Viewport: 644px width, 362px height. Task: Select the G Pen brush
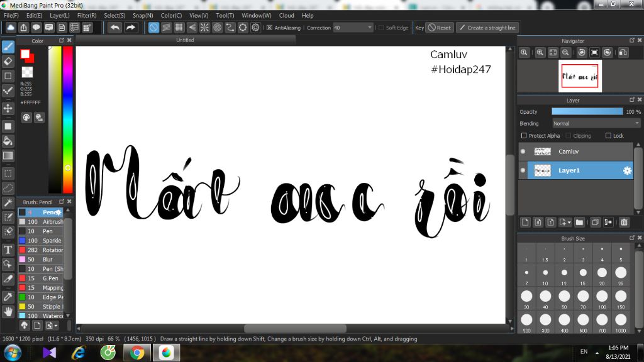(41, 278)
